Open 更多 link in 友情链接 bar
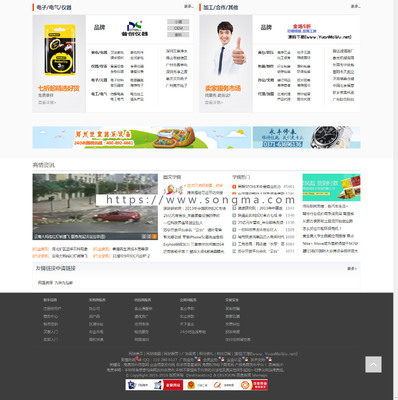Image resolution: width=398 pixels, height=400 pixels. pyautogui.click(x=352, y=268)
